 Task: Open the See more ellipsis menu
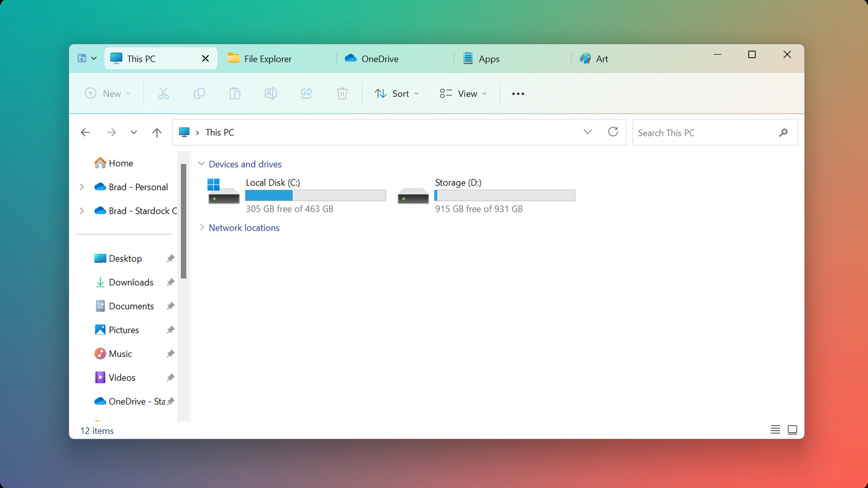(518, 93)
